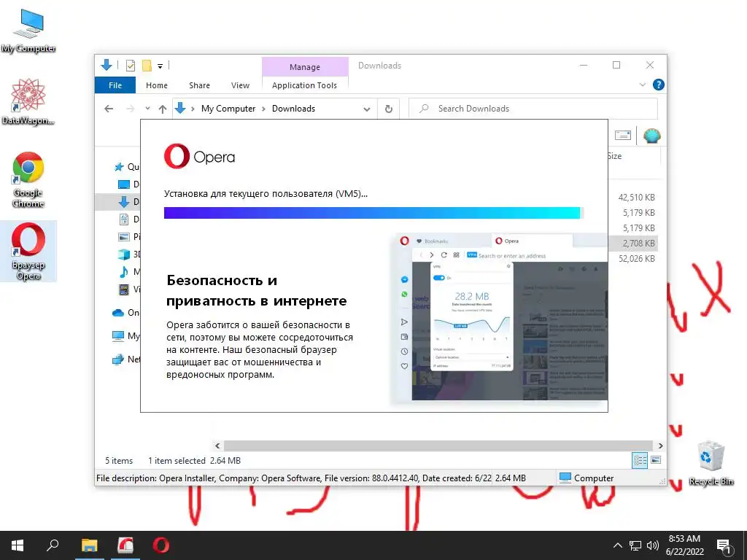This screenshot has width=747, height=560.
Task: Select Quick access tree item
Action: pos(127,167)
